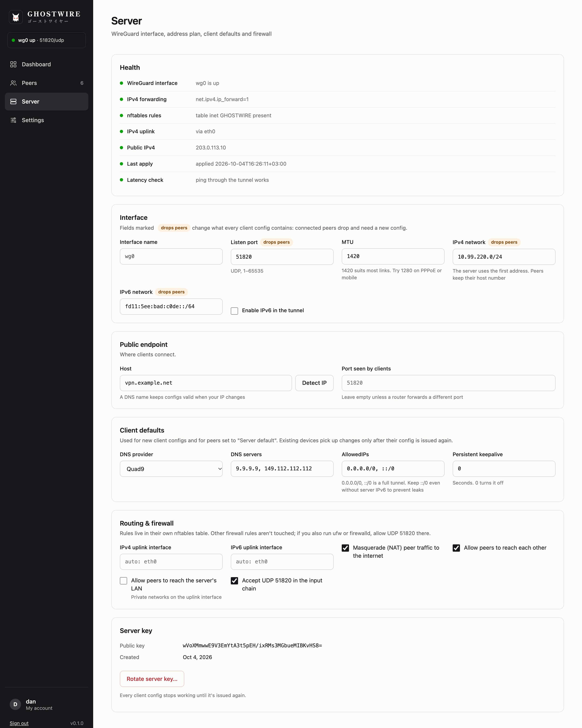The image size is (582, 728).
Task: Click the Peers count badge 6
Action: (82, 83)
